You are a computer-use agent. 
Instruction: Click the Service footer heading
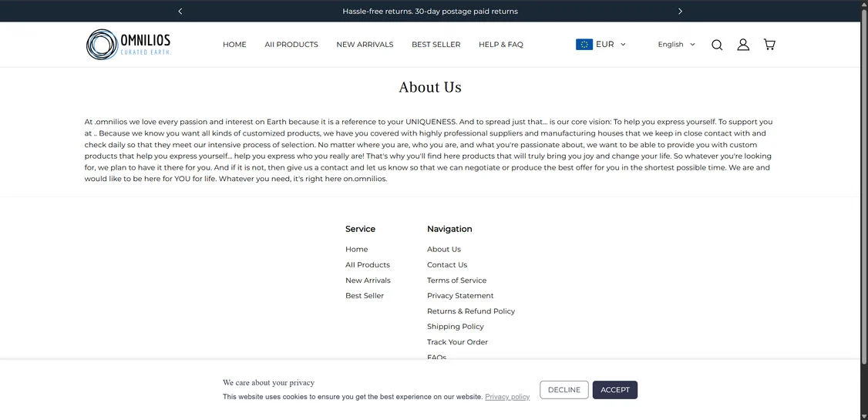[x=360, y=229]
